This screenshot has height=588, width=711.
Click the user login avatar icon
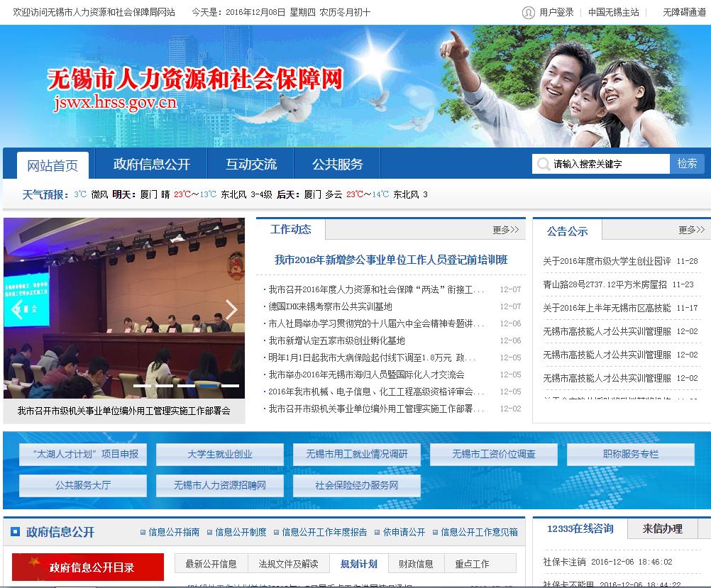[x=528, y=12]
